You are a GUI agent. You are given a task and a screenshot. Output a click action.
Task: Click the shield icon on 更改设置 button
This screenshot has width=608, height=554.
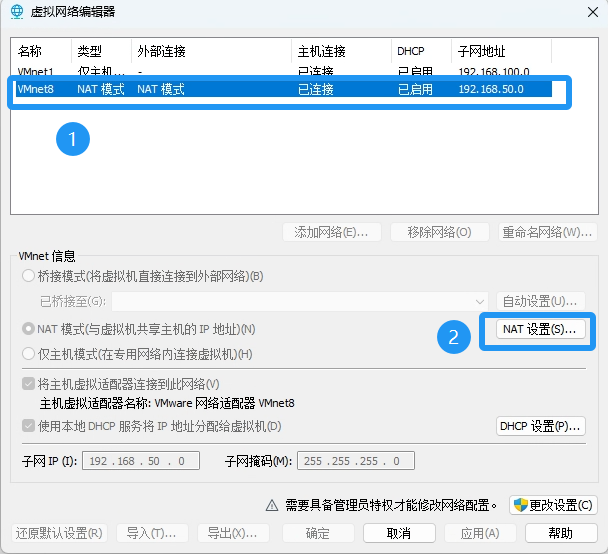click(x=521, y=505)
